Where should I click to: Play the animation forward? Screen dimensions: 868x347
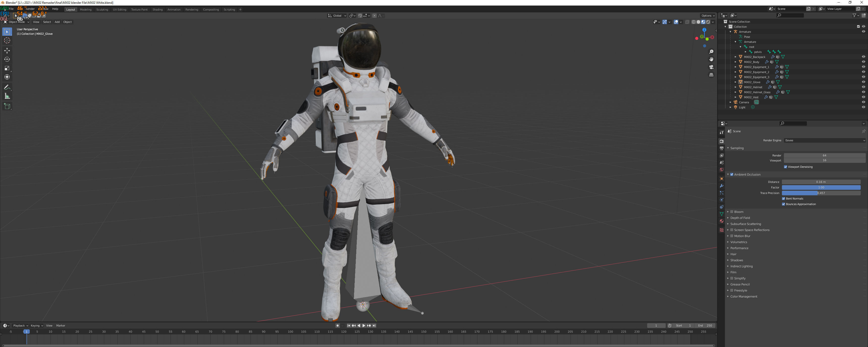click(364, 326)
